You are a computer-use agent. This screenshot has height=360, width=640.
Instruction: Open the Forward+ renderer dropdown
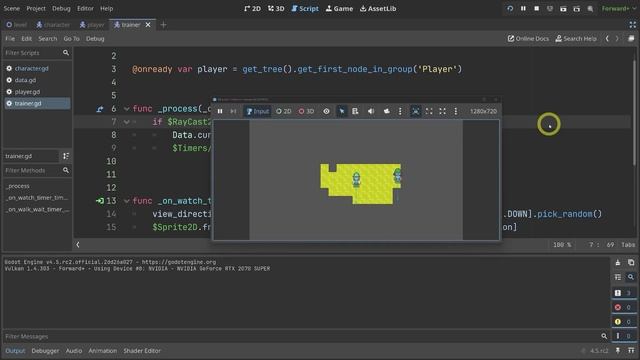coord(618,9)
